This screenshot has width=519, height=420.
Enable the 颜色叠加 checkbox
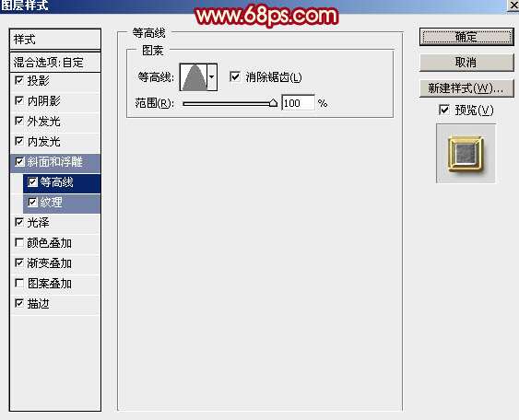[x=19, y=243]
